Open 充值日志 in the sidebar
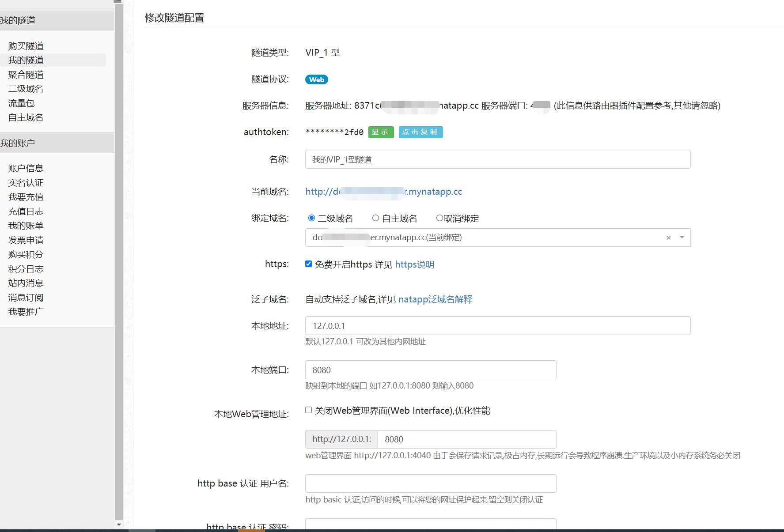Viewport: 784px width, 532px height. point(26,211)
